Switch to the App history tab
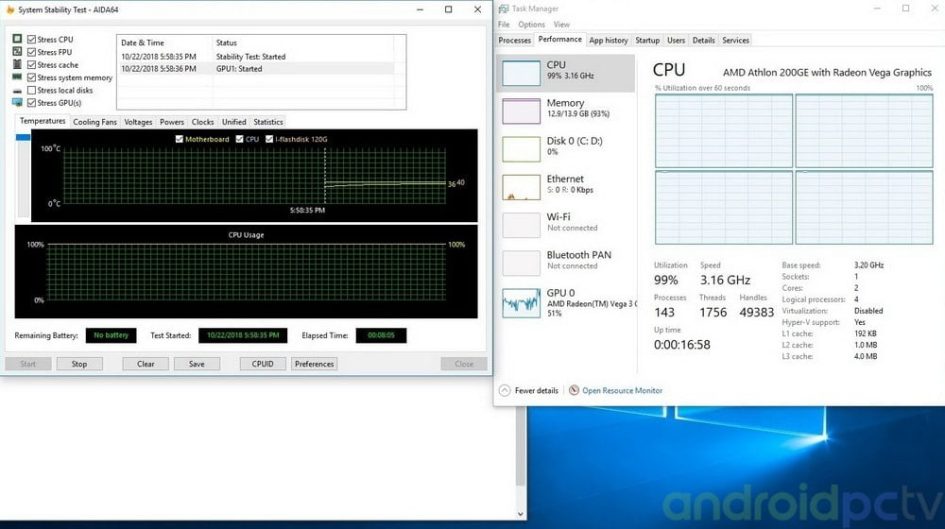The height and width of the screenshot is (529, 945). (608, 40)
